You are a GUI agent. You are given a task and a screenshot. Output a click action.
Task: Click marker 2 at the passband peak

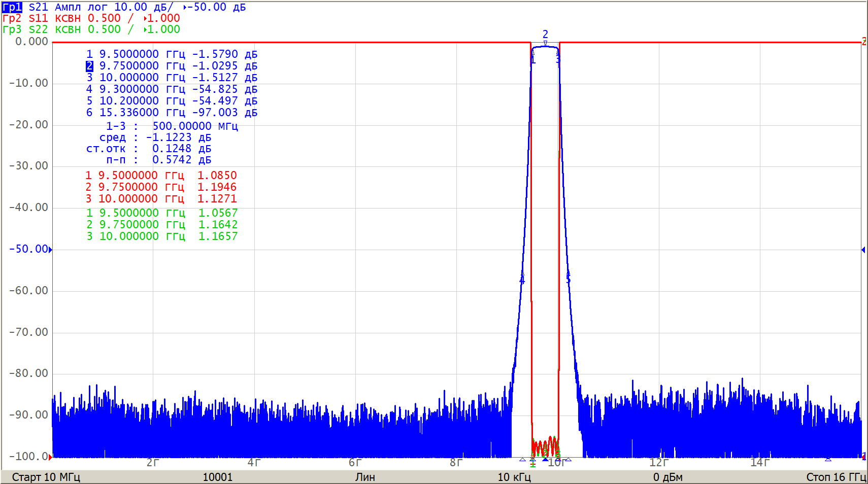545,43
